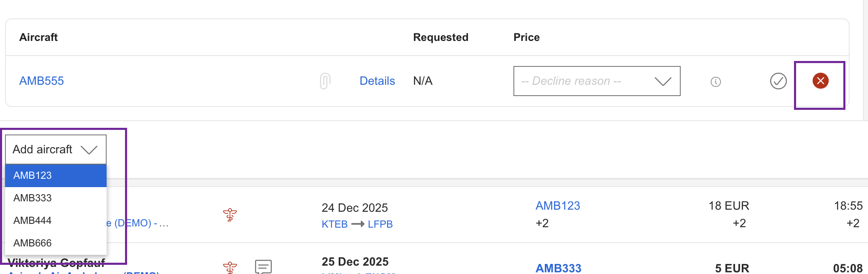Open the AMB123 link in 24 Dec row

(558, 206)
